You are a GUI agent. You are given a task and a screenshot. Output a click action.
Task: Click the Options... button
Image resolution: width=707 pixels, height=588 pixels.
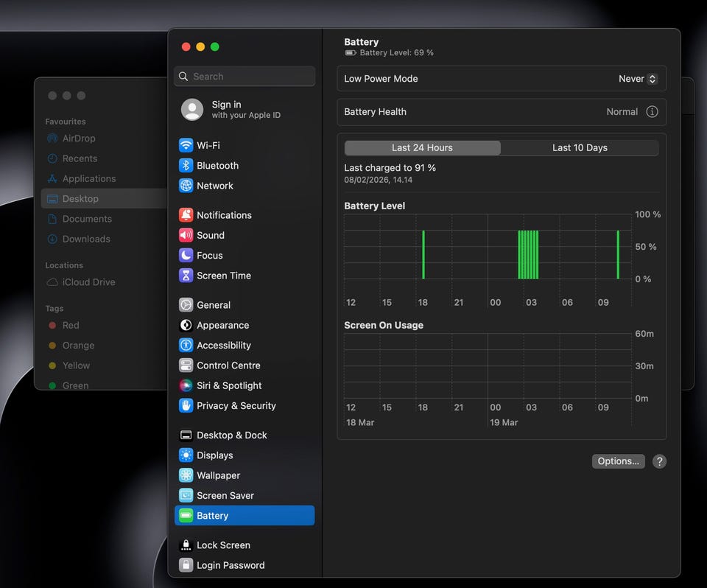pos(618,461)
